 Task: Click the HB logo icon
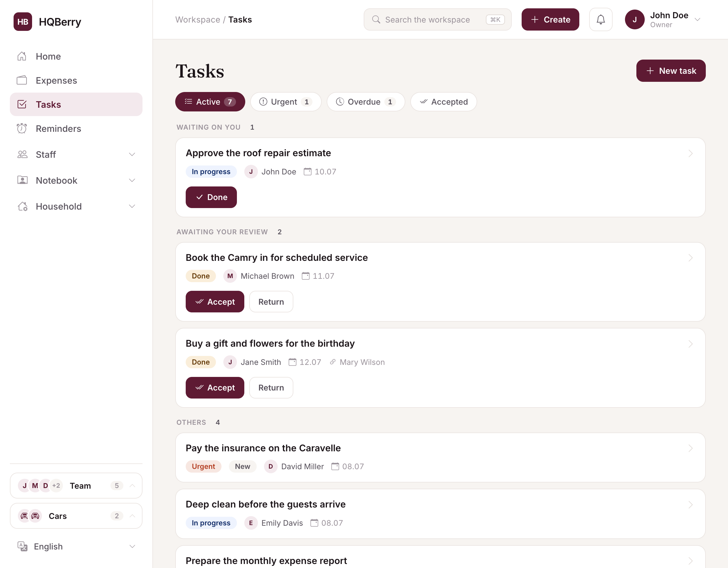click(23, 22)
